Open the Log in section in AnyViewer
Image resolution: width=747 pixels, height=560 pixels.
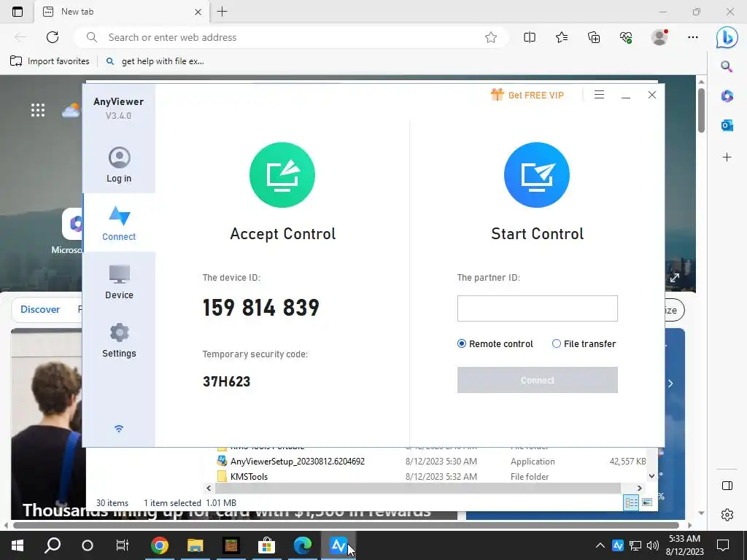(x=119, y=165)
